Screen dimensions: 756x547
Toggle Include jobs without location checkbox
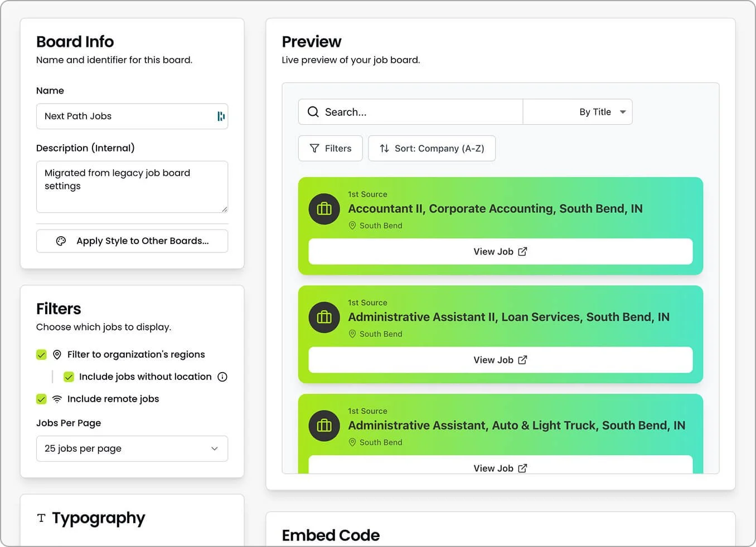coord(69,377)
